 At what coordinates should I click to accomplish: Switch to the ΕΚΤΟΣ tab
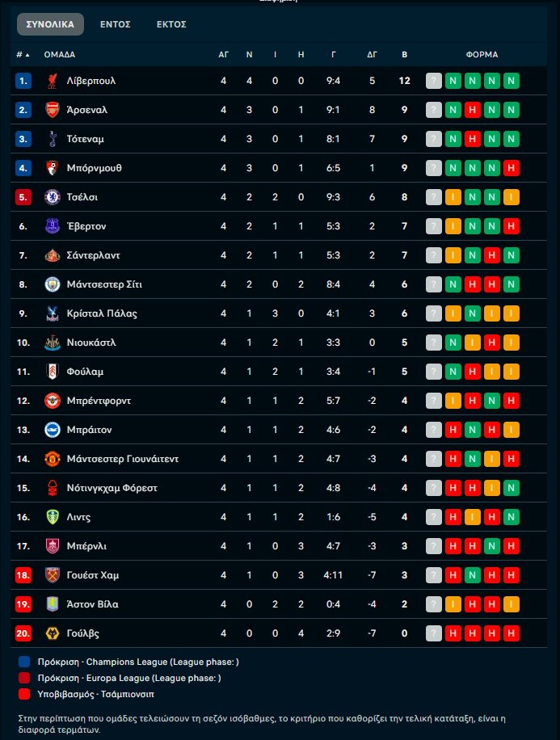[171, 24]
